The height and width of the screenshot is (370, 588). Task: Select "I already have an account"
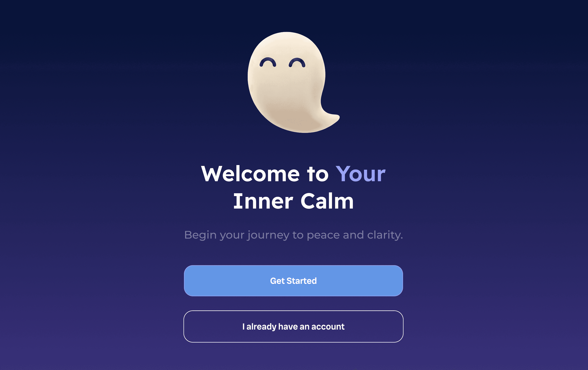coord(293,326)
